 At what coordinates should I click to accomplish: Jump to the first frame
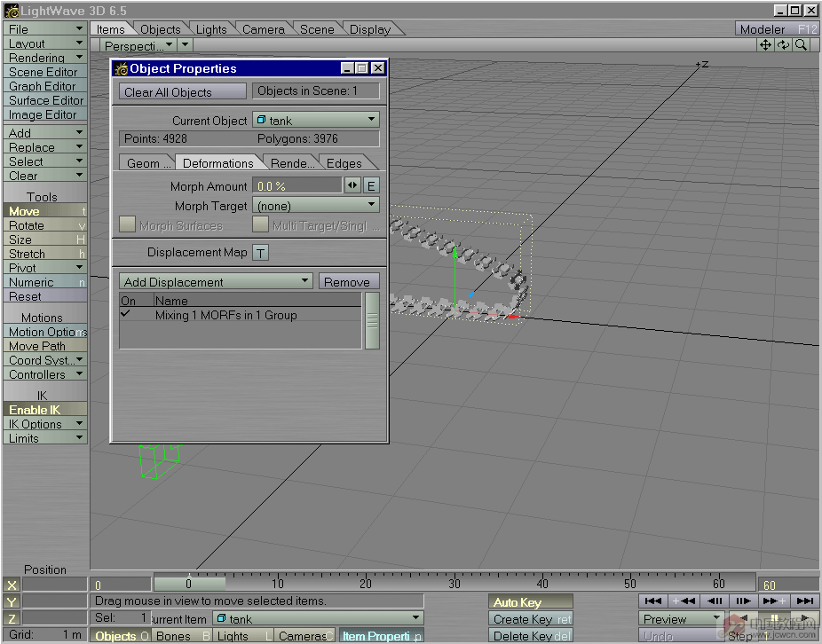[x=653, y=601]
